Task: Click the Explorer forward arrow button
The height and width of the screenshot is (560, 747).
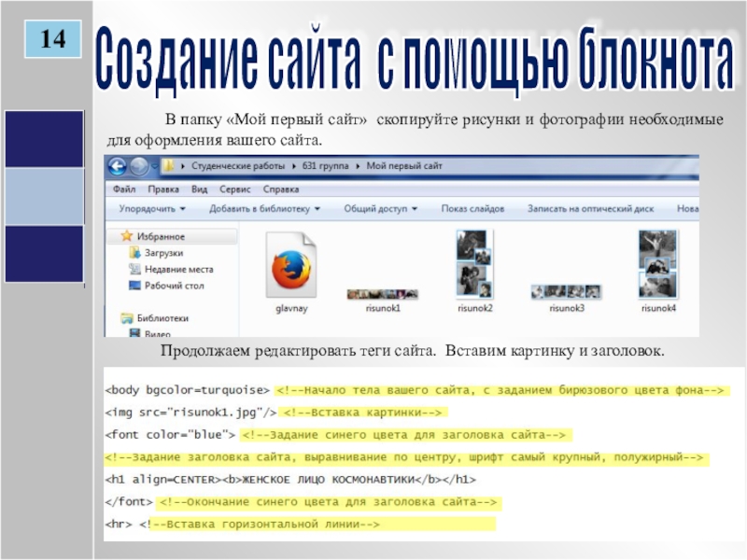Action: [x=139, y=167]
